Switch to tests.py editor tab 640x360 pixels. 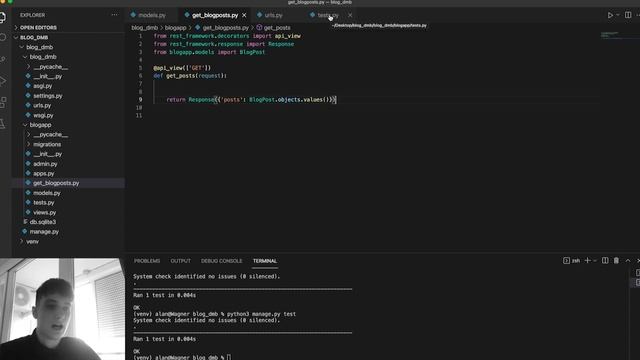[x=328, y=15]
